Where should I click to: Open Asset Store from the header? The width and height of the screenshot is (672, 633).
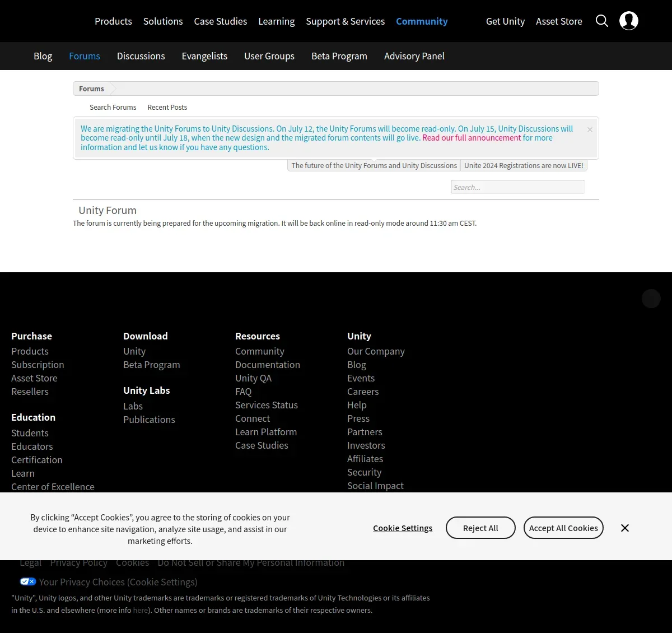tap(559, 21)
